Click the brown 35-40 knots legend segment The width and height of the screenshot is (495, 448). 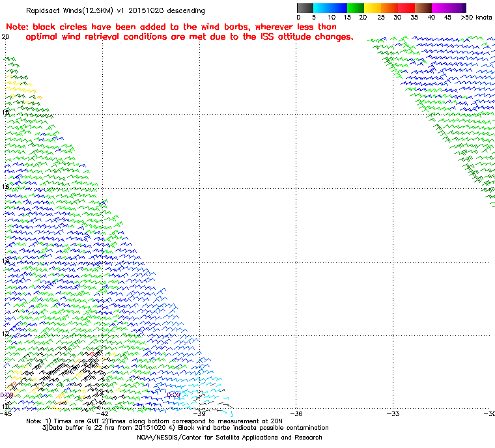(x=423, y=8)
